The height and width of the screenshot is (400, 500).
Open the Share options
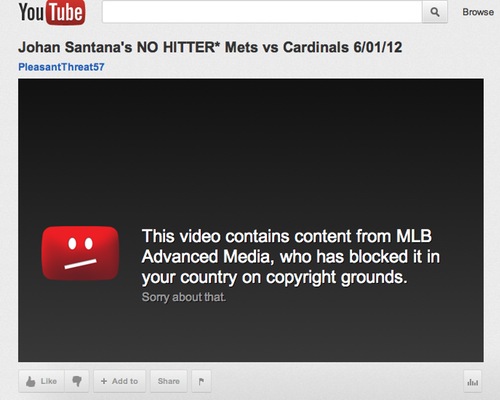[169, 381]
